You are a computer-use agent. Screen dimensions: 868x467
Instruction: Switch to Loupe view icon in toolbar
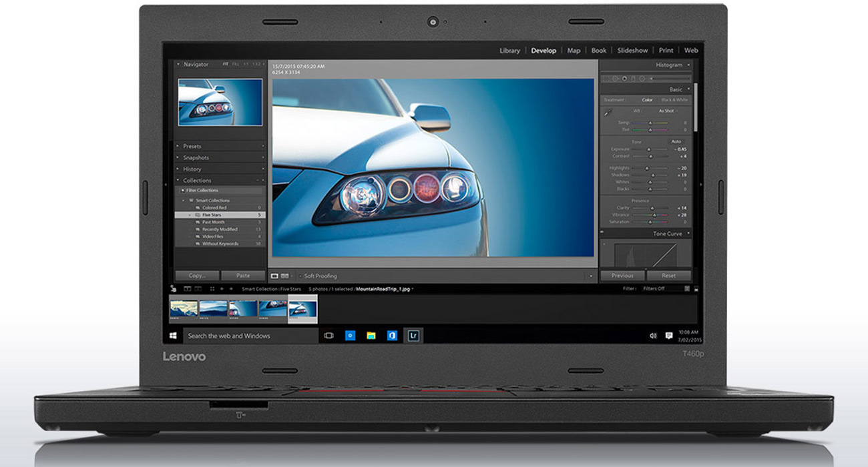[x=274, y=276]
